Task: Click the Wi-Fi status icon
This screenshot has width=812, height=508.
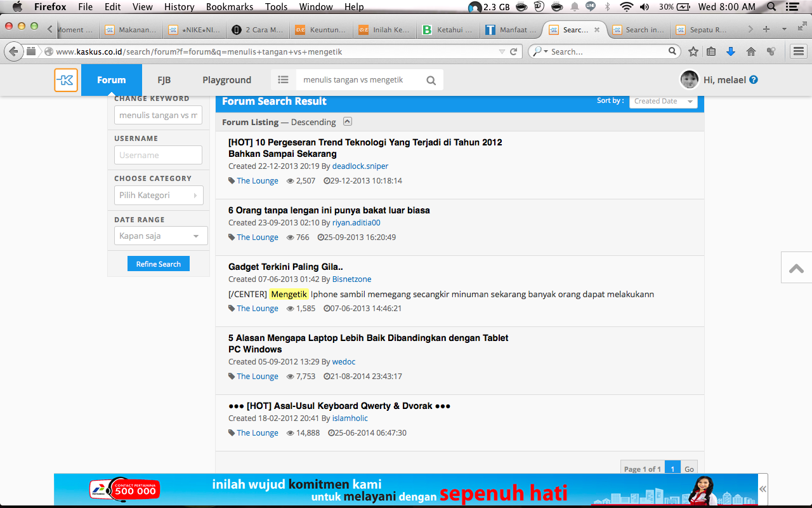Action: click(627, 7)
